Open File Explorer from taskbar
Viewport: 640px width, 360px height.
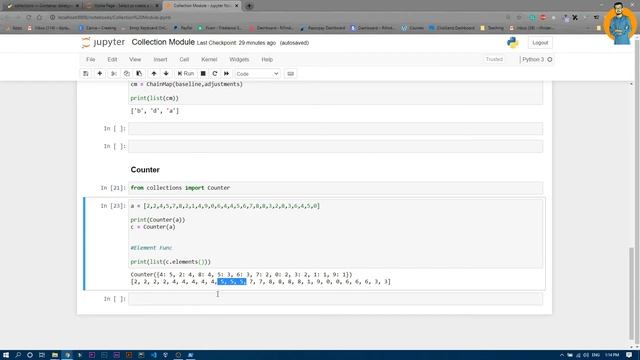pos(54,355)
